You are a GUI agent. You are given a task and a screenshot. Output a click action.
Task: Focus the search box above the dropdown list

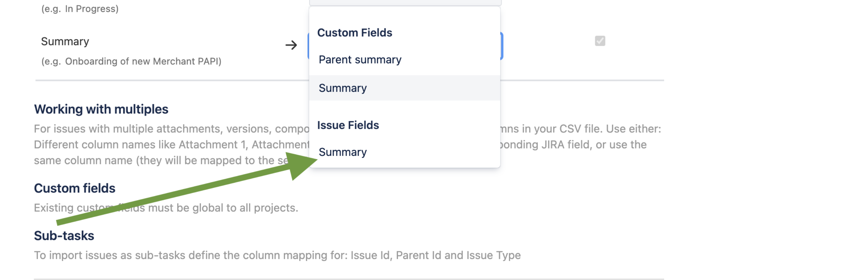click(405, 2)
